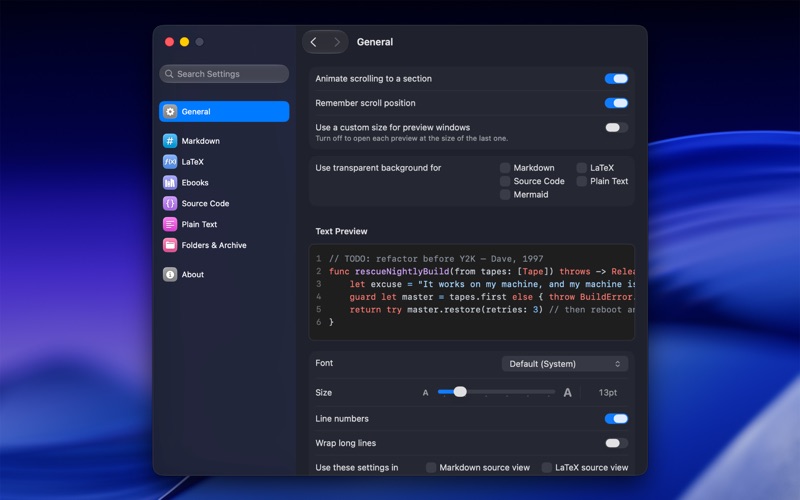
Task: Enable Wrap long lines switch
Action: (x=616, y=443)
